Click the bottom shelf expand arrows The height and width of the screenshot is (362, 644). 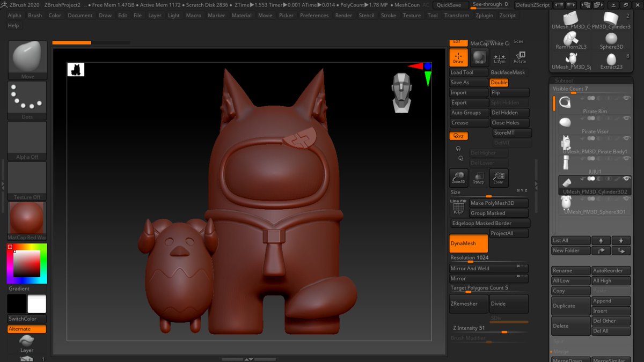248,359
